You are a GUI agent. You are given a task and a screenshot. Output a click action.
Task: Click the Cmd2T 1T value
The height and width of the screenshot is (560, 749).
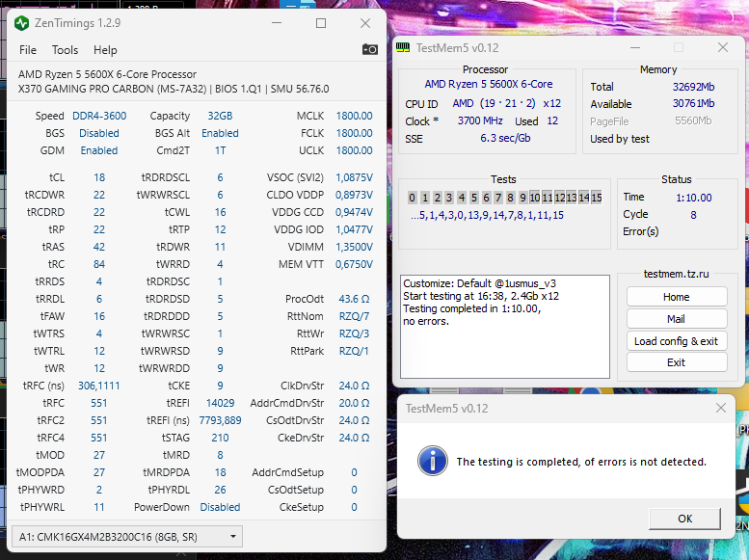click(x=220, y=150)
